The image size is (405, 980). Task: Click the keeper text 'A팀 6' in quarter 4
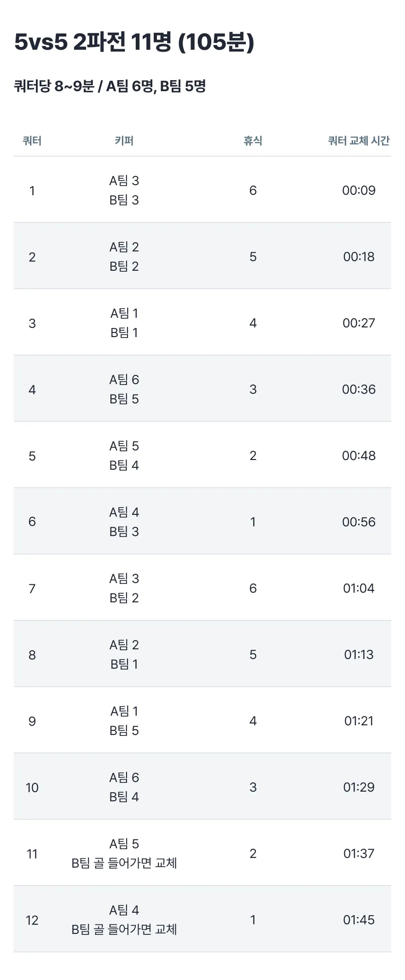(124, 380)
